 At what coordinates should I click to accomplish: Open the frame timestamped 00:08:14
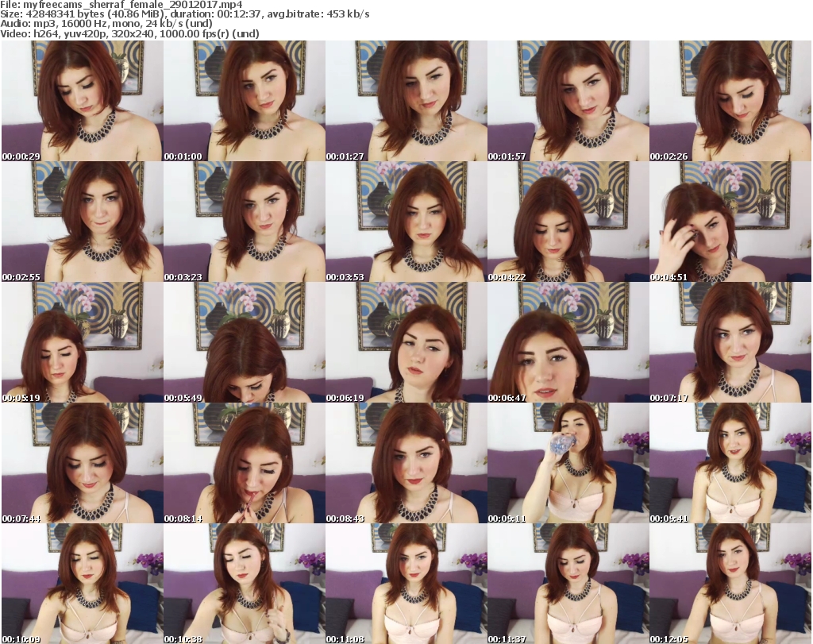pos(245,464)
